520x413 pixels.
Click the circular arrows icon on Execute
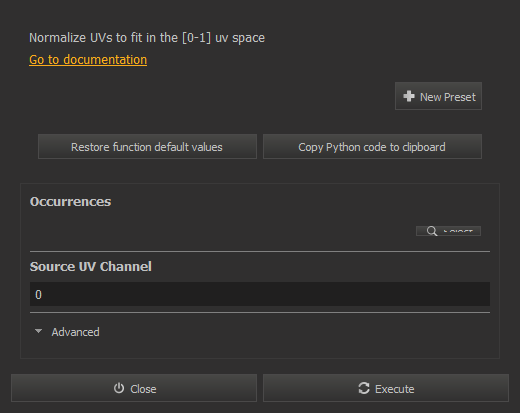pos(364,388)
